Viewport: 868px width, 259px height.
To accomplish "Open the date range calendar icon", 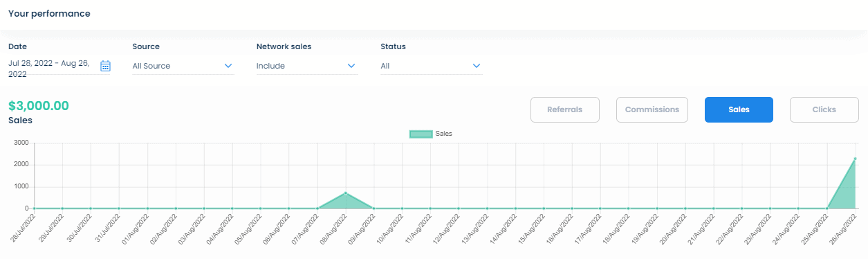I will [105, 66].
